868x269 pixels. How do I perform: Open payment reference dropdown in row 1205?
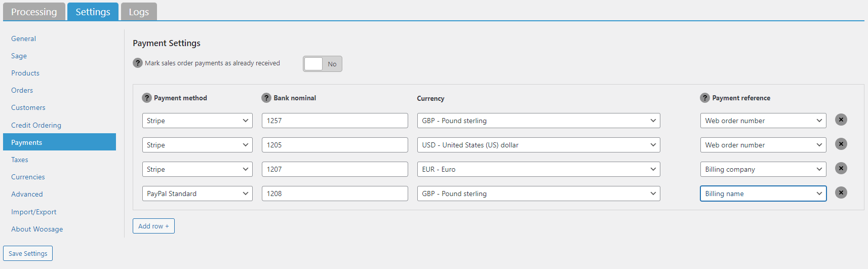(763, 145)
